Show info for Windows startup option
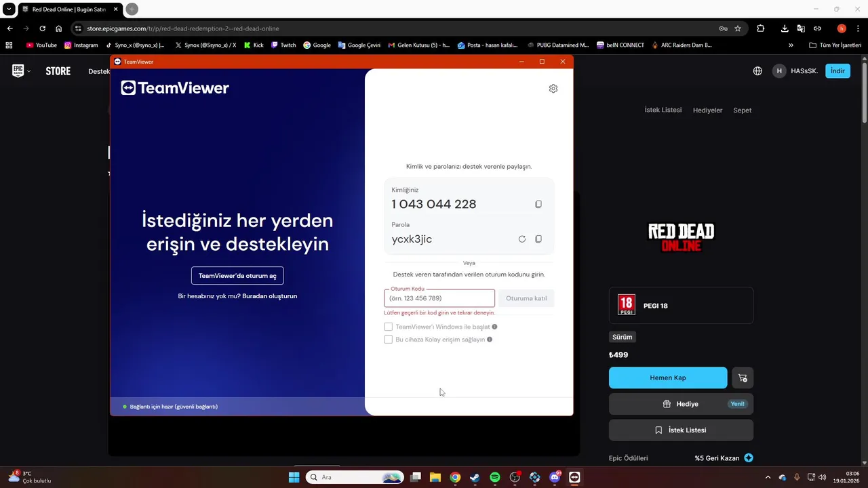The width and height of the screenshot is (868, 488). click(494, 327)
